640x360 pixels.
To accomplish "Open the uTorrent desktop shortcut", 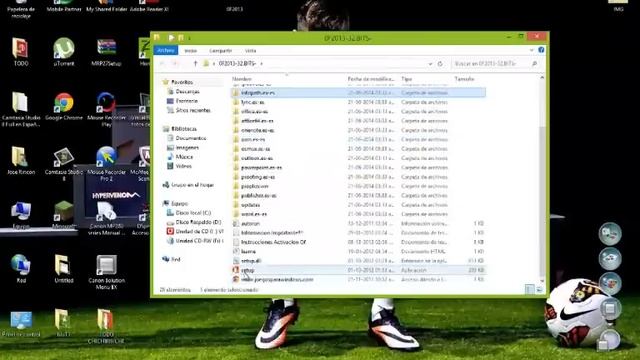I will click(64, 51).
